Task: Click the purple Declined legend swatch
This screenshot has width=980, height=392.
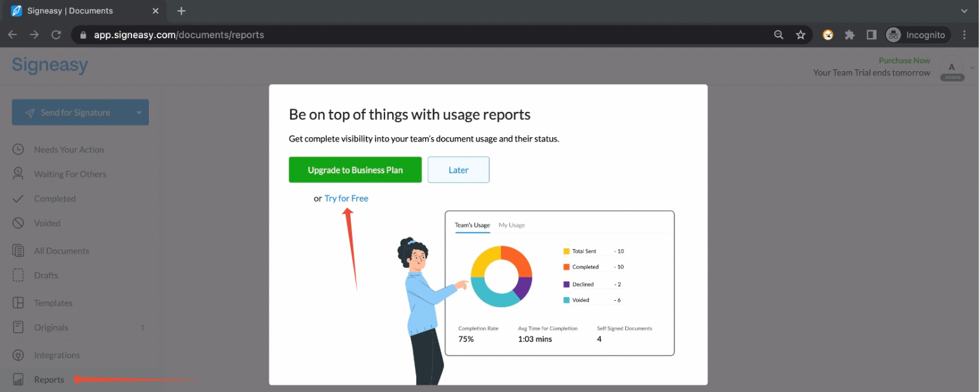Action: pyautogui.click(x=566, y=284)
